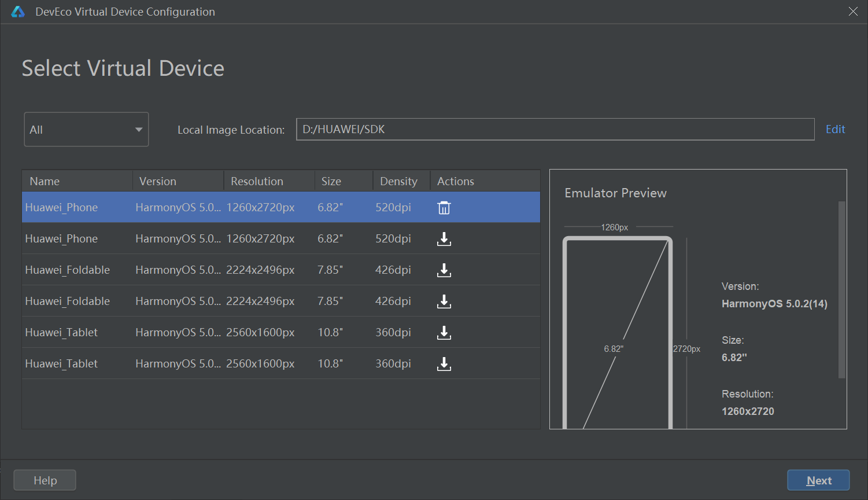Open the All device type dropdown

tap(86, 130)
